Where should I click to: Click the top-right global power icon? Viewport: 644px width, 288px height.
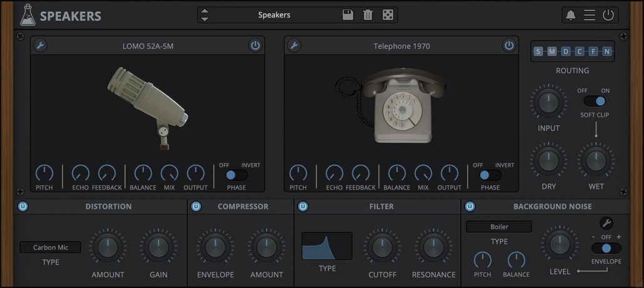(x=608, y=16)
